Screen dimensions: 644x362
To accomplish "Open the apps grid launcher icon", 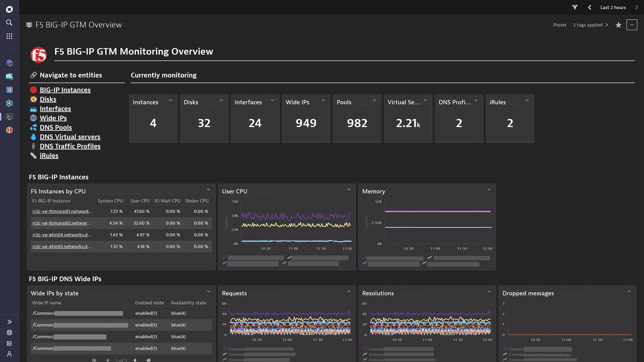I will pyautogui.click(x=9, y=36).
